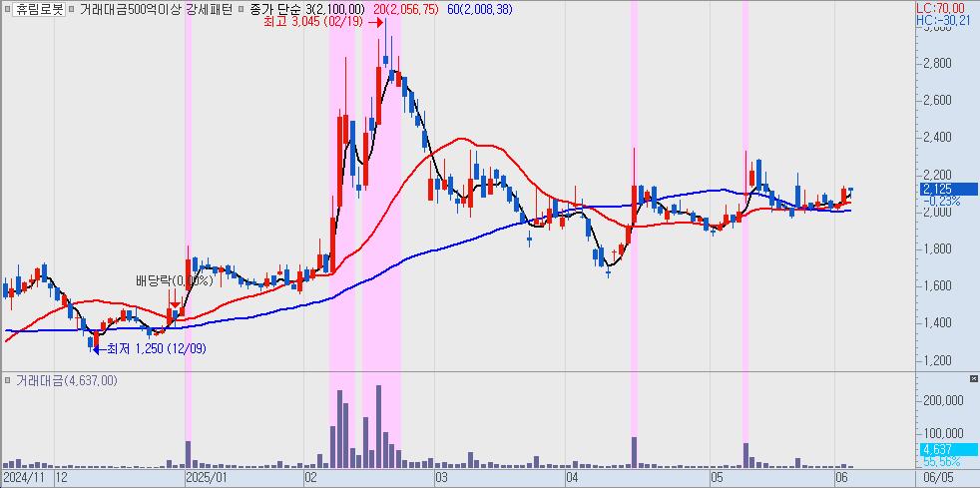Click the current price tag 2,125
Viewport: 980px width, 488px height.
click(947, 189)
